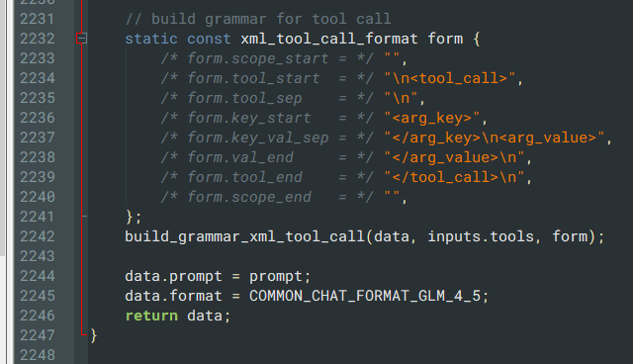Image resolution: width=633 pixels, height=364 pixels.
Task: Click the xml_tool_call_format type name
Action: (x=329, y=40)
